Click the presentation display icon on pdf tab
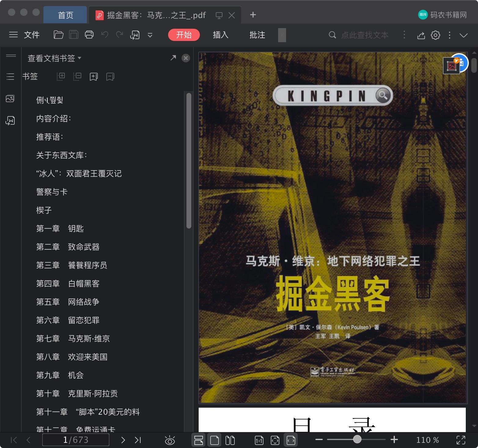 point(219,15)
